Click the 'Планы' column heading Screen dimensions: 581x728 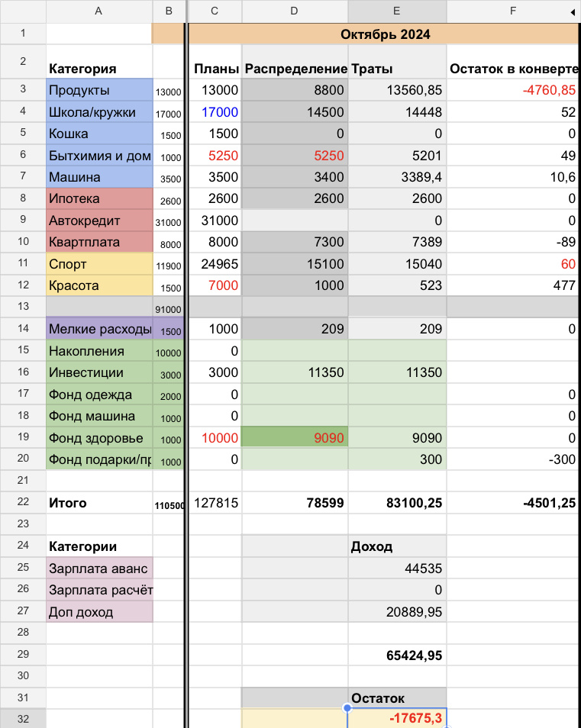215,62
